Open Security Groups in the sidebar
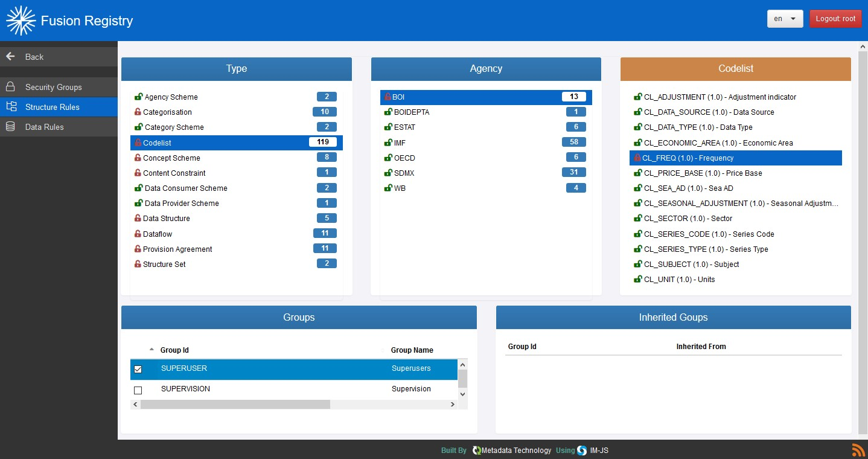Image resolution: width=868 pixels, height=459 pixels. 53,87
